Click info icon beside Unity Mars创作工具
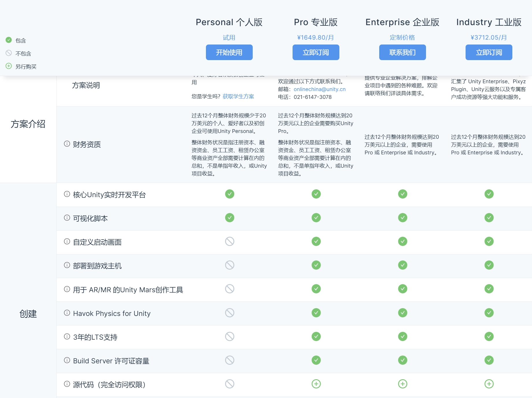The width and height of the screenshot is (532, 398). pos(67,289)
